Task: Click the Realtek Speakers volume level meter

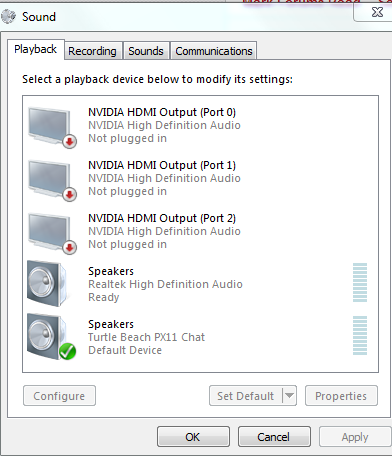Action: [360, 282]
